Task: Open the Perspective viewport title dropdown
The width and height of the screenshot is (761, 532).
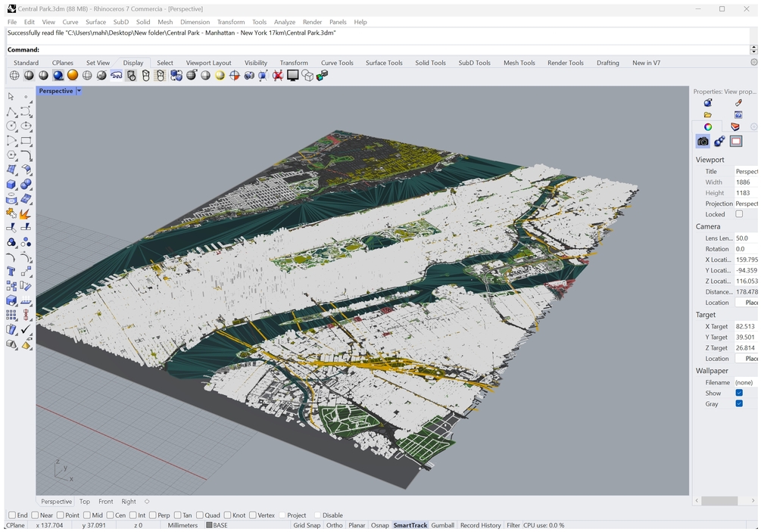Action: click(x=79, y=91)
